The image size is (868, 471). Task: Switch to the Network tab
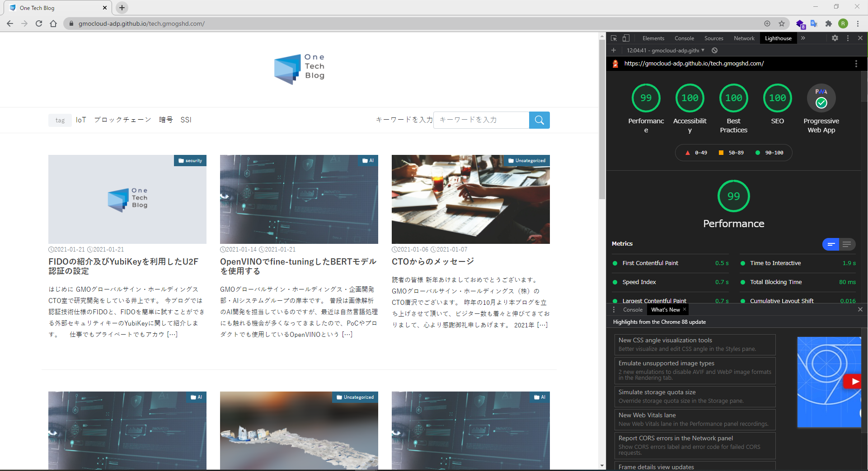pos(744,38)
